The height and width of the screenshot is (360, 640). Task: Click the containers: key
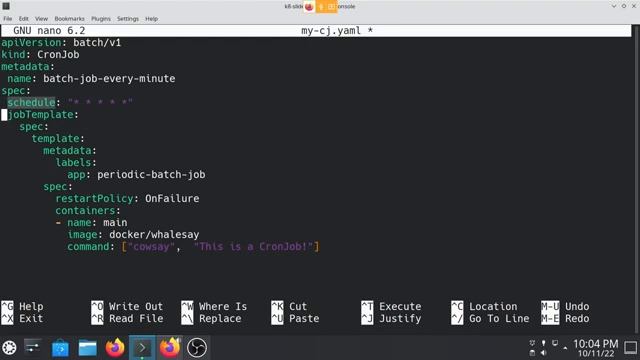pos(88,211)
